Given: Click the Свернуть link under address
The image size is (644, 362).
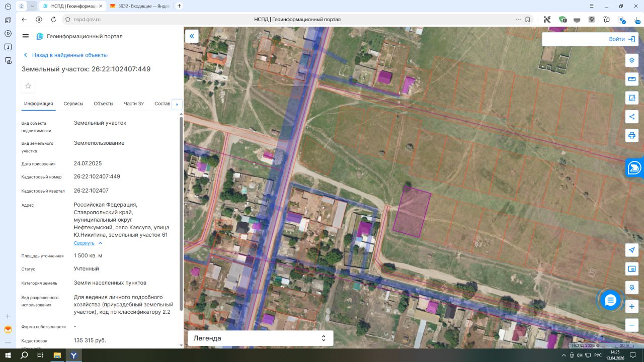Looking at the screenshot, I should pos(84,243).
